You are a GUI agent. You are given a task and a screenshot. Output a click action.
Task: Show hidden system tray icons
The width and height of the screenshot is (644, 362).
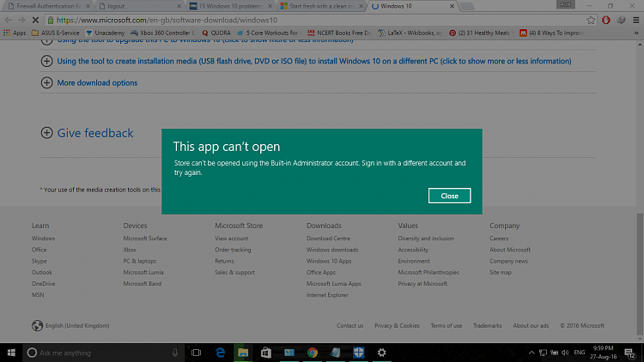(x=532, y=353)
